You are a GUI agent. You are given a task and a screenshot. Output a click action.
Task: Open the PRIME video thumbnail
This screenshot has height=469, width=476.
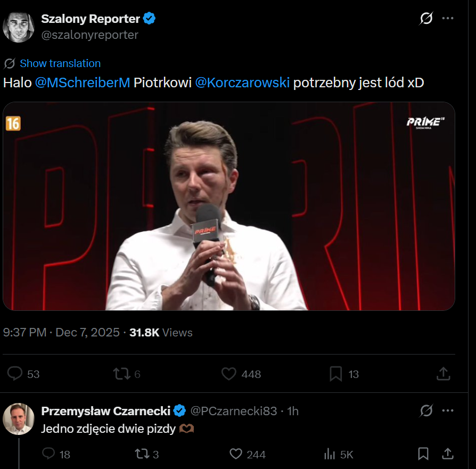(x=229, y=206)
